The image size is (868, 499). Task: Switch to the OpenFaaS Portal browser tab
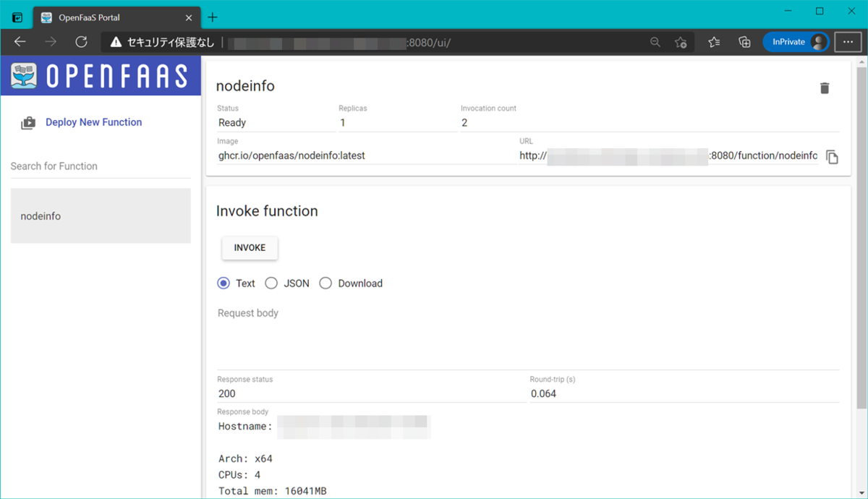(x=116, y=17)
